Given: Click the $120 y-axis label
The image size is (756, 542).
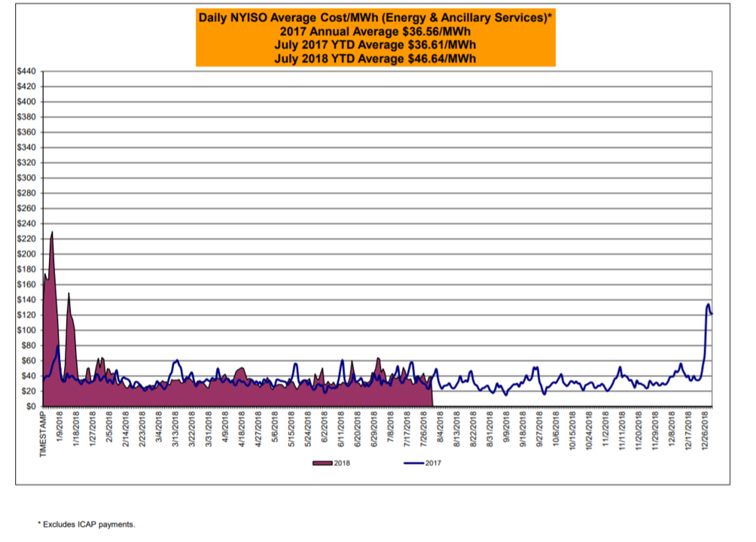Looking at the screenshot, I should click(26, 315).
